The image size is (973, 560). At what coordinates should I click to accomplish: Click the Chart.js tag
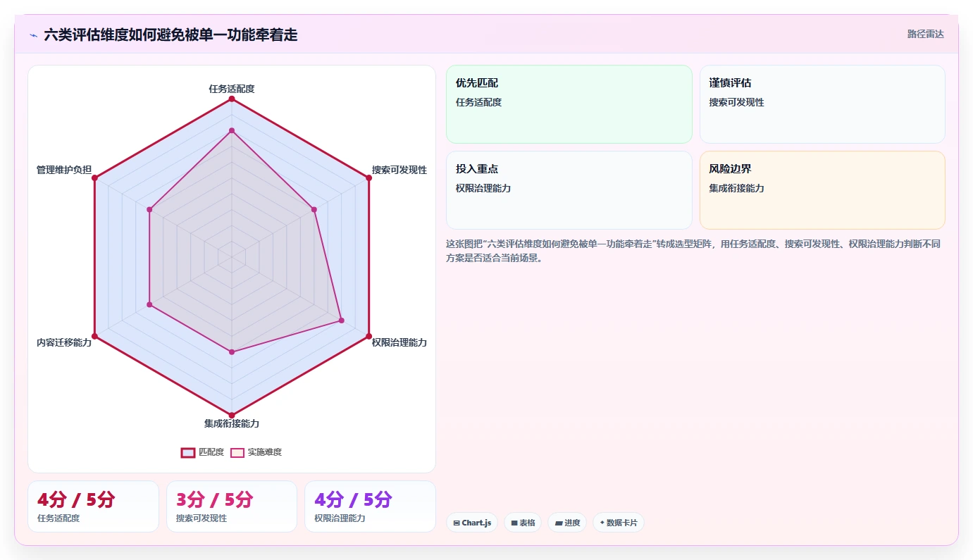pos(472,523)
